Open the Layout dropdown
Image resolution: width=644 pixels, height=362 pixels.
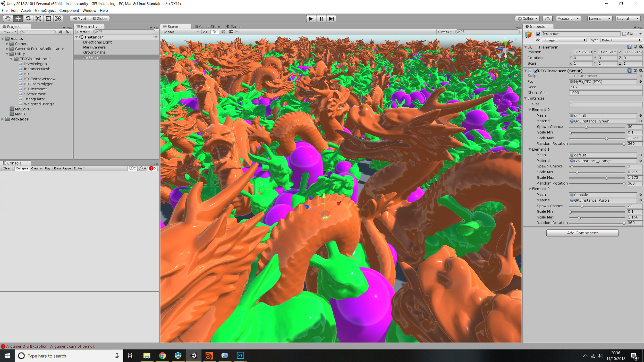tap(628, 19)
